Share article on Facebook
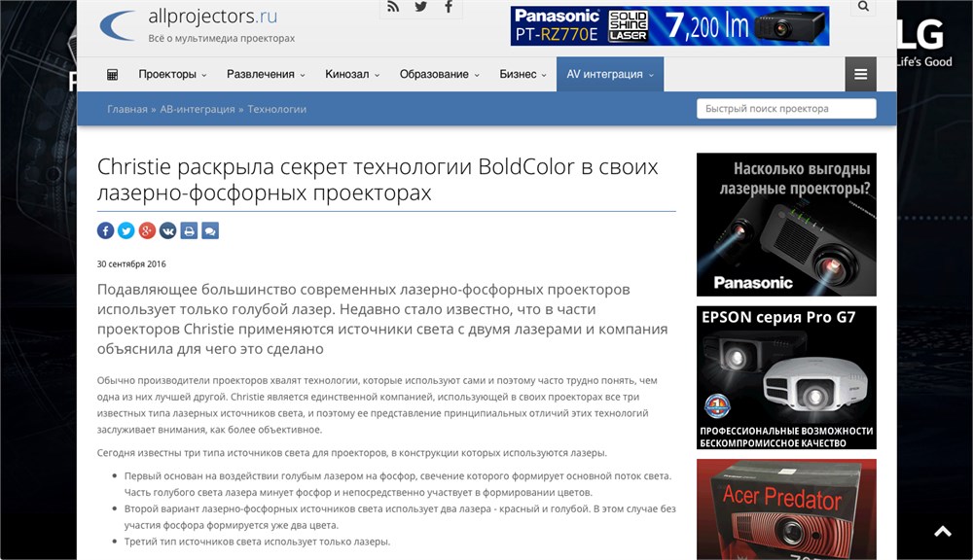This screenshot has height=560, width=973. pos(105,230)
